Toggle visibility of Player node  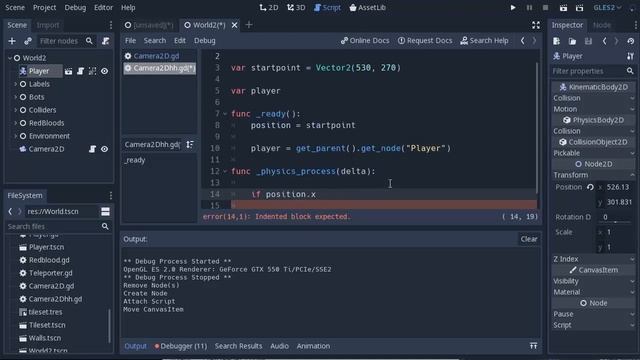tap(104, 71)
